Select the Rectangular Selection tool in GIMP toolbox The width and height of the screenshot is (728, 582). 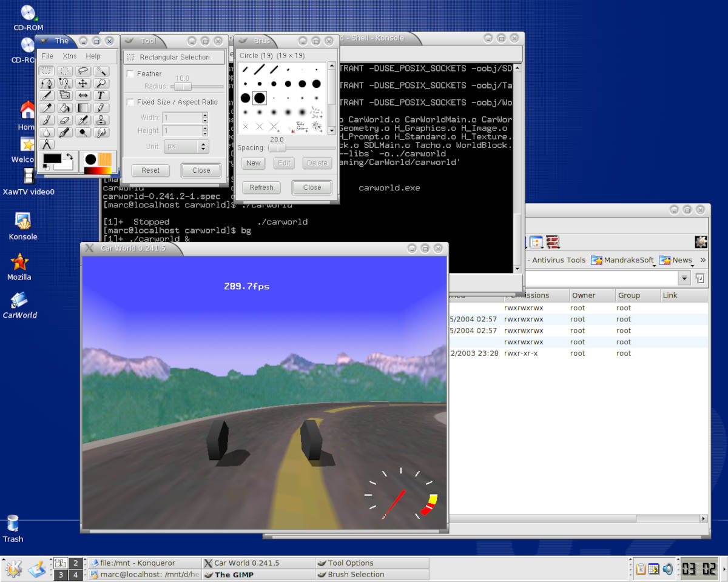(47, 71)
